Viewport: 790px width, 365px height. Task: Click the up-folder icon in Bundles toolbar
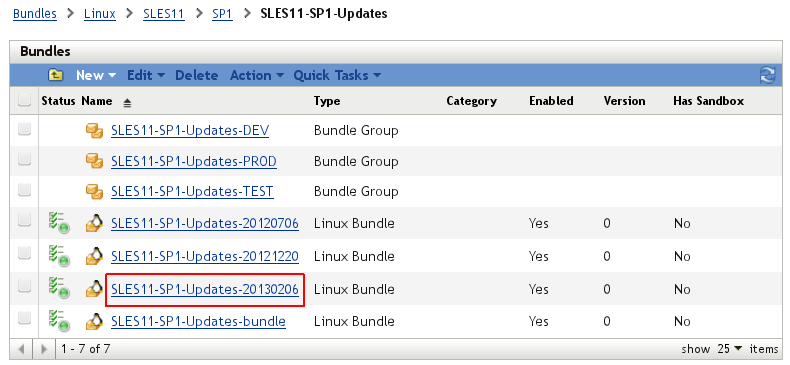[x=55, y=76]
